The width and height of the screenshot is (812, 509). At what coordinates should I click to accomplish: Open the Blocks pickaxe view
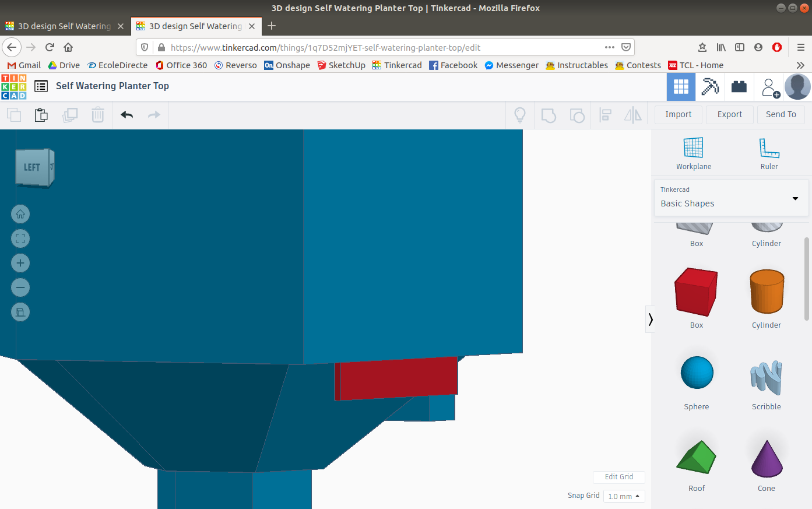pyautogui.click(x=710, y=86)
